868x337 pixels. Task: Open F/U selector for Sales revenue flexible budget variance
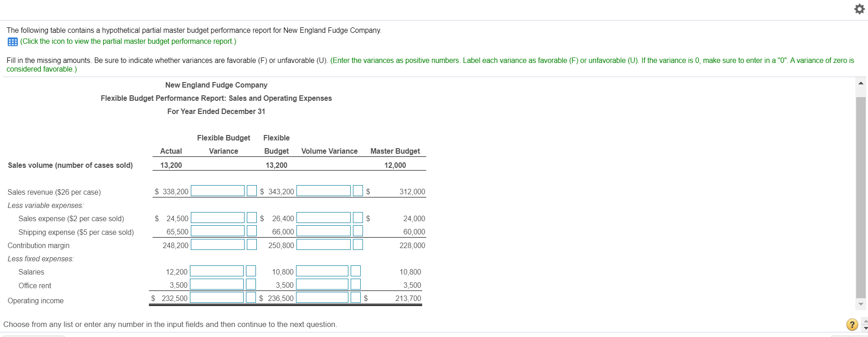(x=252, y=191)
